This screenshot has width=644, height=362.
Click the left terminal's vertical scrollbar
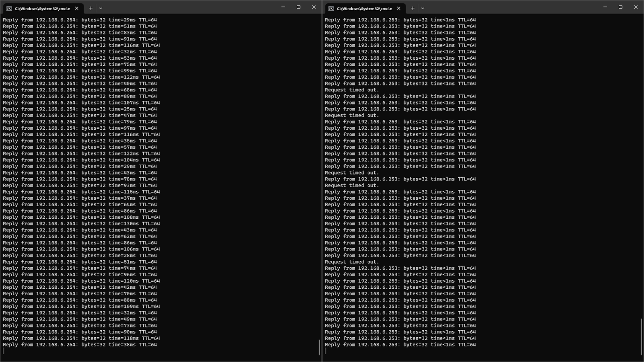point(319,348)
